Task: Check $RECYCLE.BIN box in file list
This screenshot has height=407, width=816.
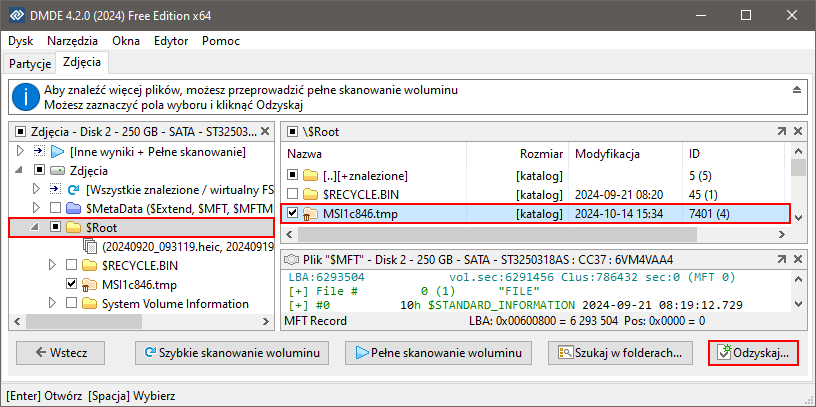Action: [294, 194]
